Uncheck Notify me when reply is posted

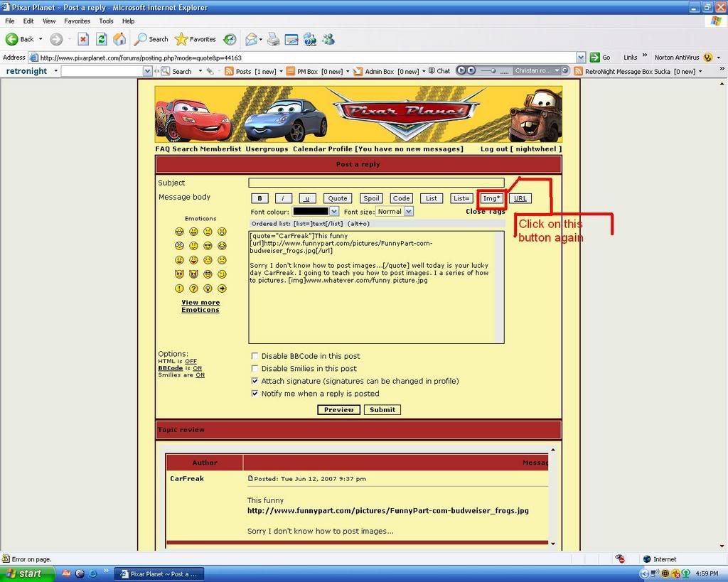coord(255,394)
